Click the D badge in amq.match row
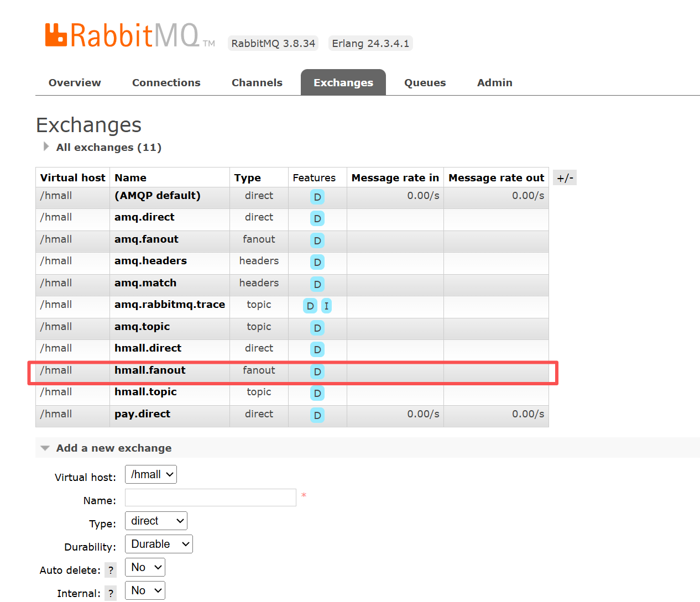This screenshot has height=602, width=700. 317,284
